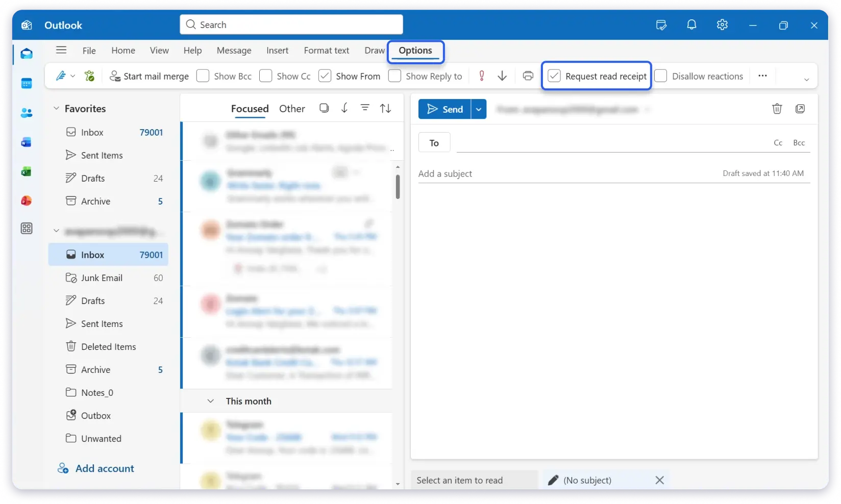Switch to the View tab

click(x=159, y=51)
